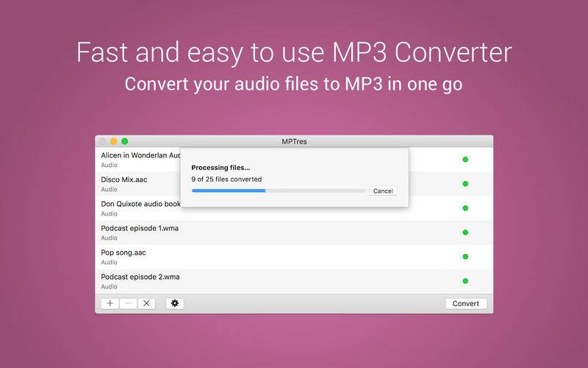Select the Pop song.aac row
588x368 pixels.
pyautogui.click(x=295, y=257)
